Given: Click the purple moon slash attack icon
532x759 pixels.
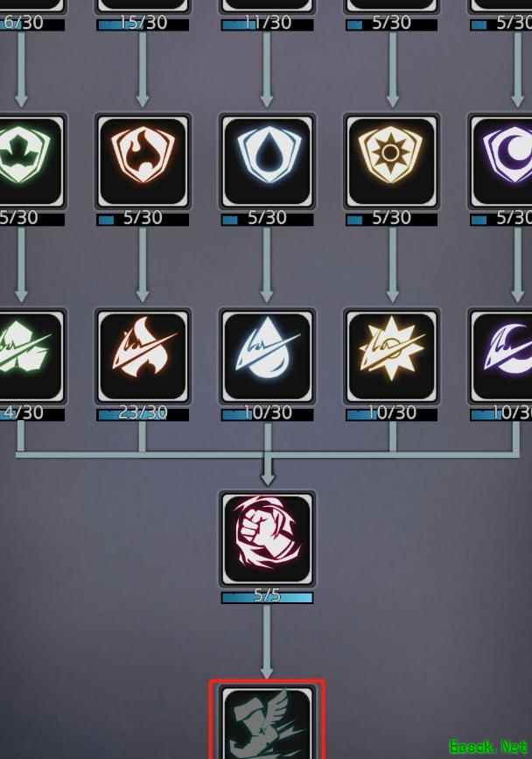Looking at the screenshot, I should click(500, 357).
